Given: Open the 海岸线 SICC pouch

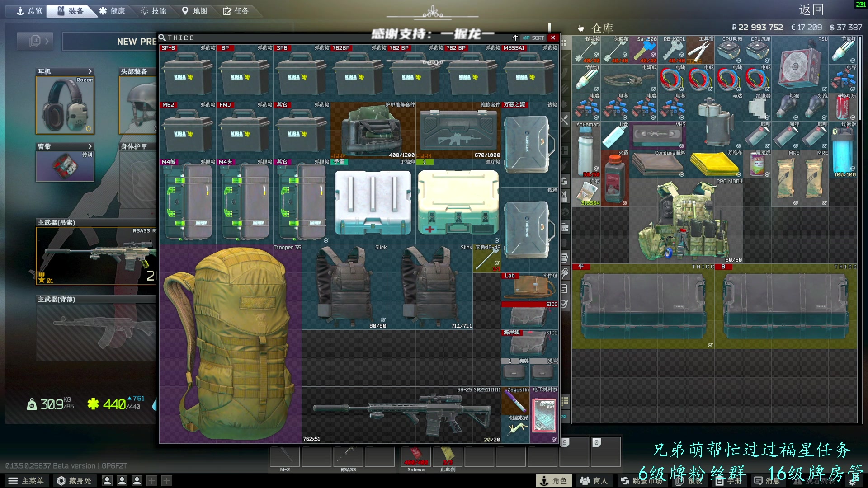Looking at the screenshot, I should (x=530, y=343).
